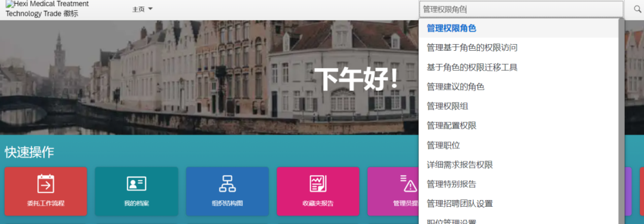Click the profile card icon on 我的档案

137,183
